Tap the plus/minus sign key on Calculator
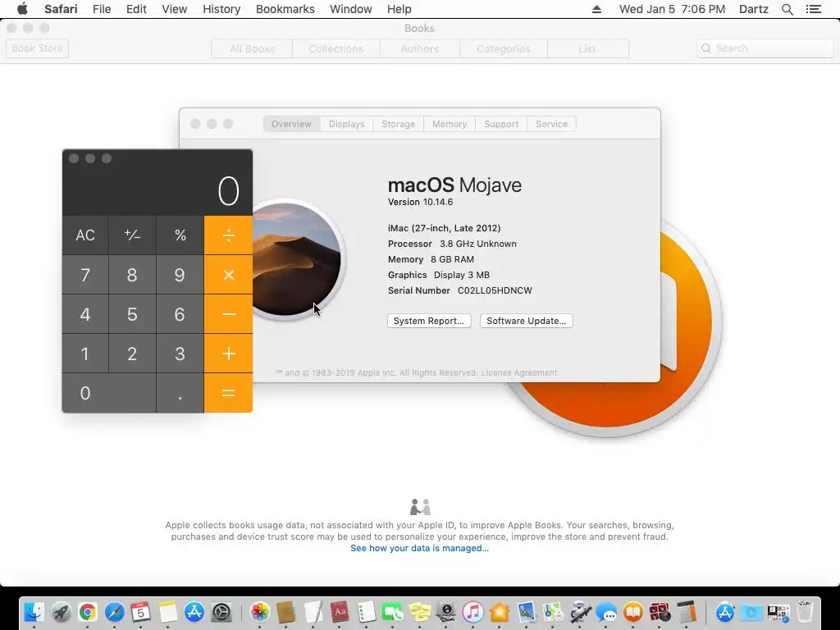This screenshot has width=840, height=630. point(132,235)
